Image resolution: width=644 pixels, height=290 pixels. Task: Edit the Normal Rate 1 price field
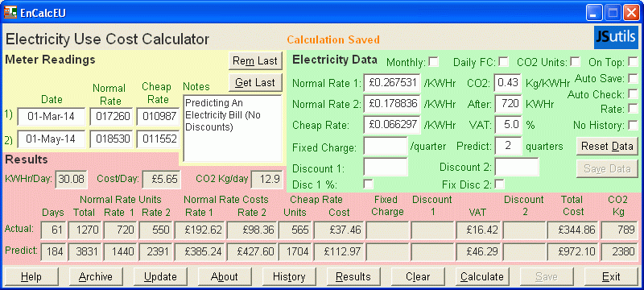point(392,82)
